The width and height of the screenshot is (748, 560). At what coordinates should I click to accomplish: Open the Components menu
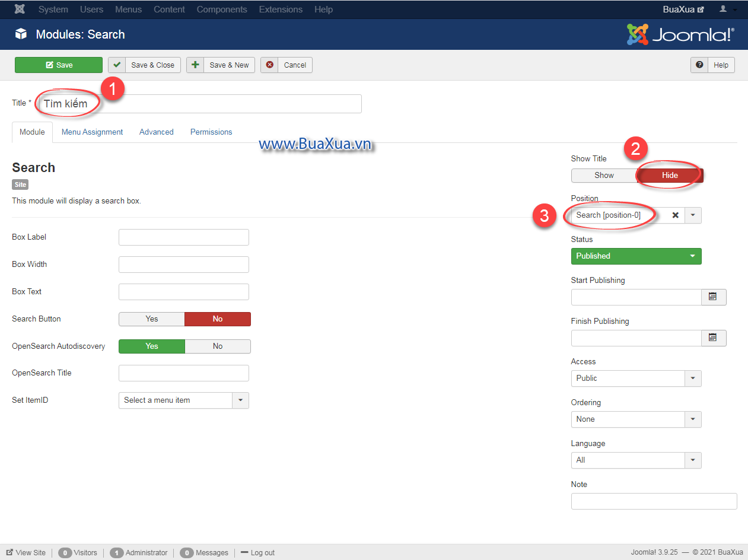222,9
